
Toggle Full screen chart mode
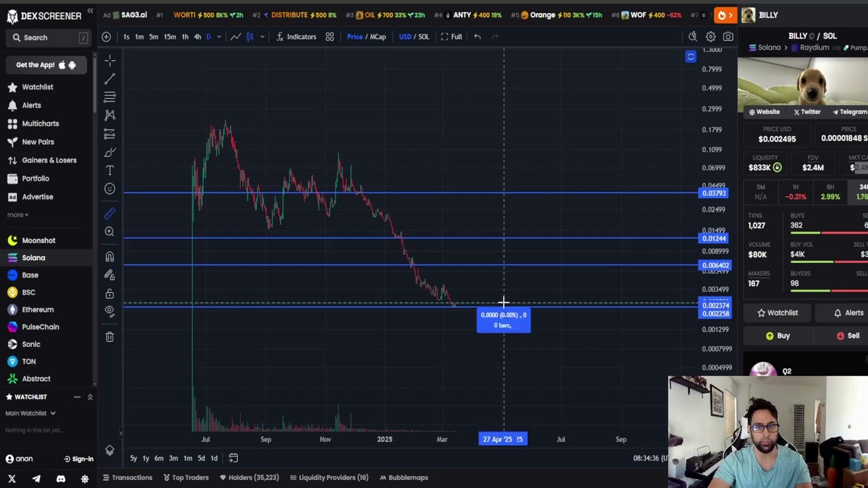coord(452,37)
